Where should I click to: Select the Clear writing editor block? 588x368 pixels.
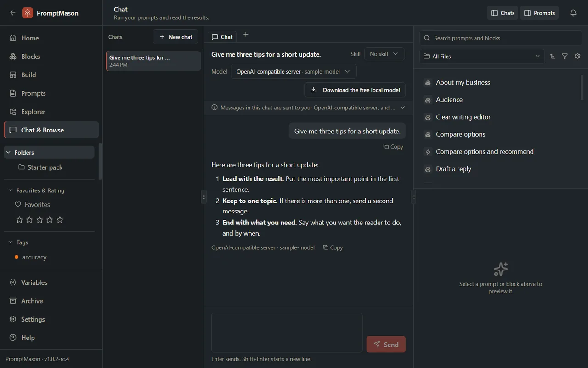(500, 117)
